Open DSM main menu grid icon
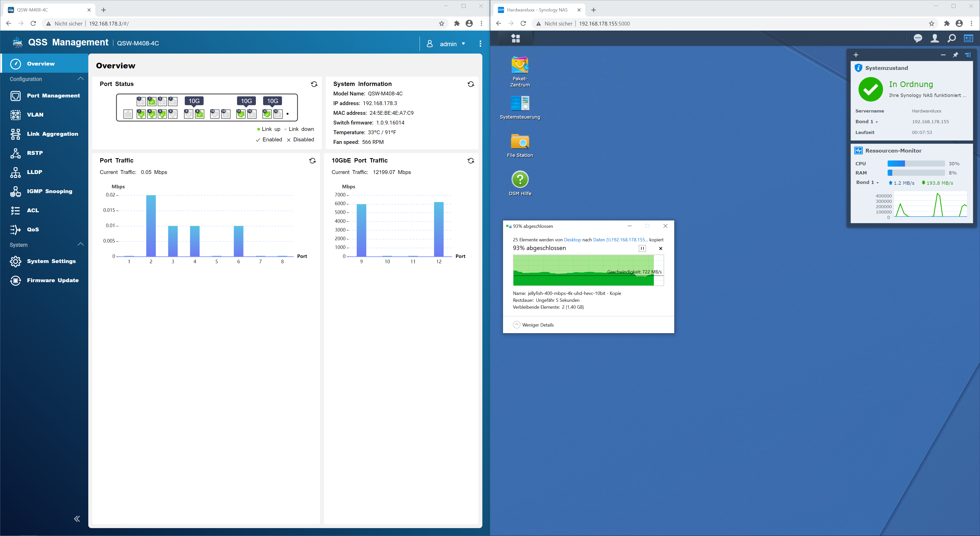This screenshot has width=980, height=536. 516,39
